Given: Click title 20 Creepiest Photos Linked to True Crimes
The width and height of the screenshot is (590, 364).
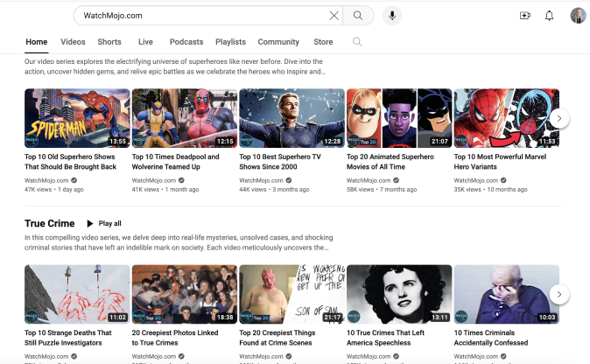Looking at the screenshot, I should (175, 338).
